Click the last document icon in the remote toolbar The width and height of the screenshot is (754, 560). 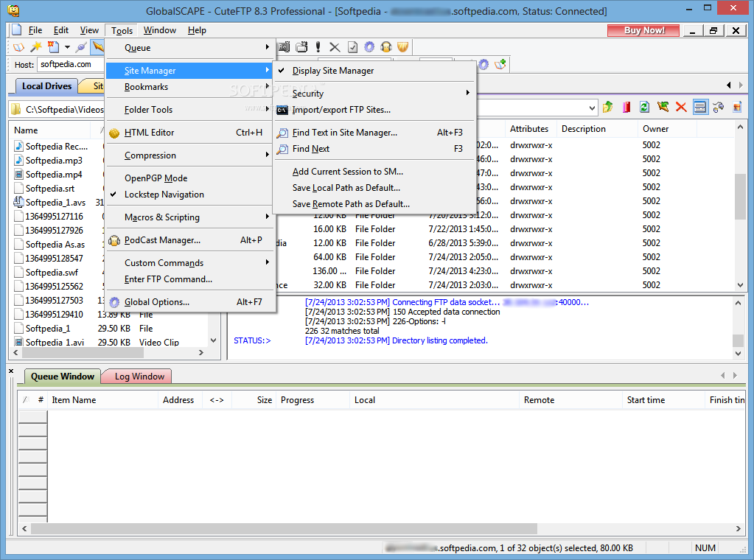[x=737, y=107]
